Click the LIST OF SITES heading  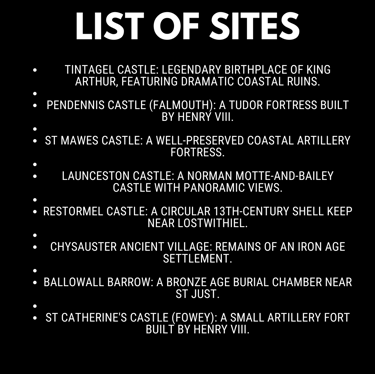click(188, 27)
